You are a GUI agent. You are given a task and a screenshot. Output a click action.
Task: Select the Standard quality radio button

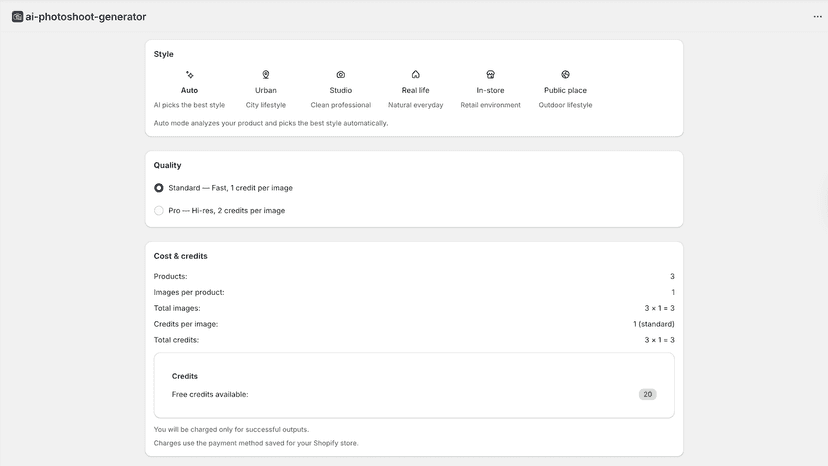pos(158,188)
